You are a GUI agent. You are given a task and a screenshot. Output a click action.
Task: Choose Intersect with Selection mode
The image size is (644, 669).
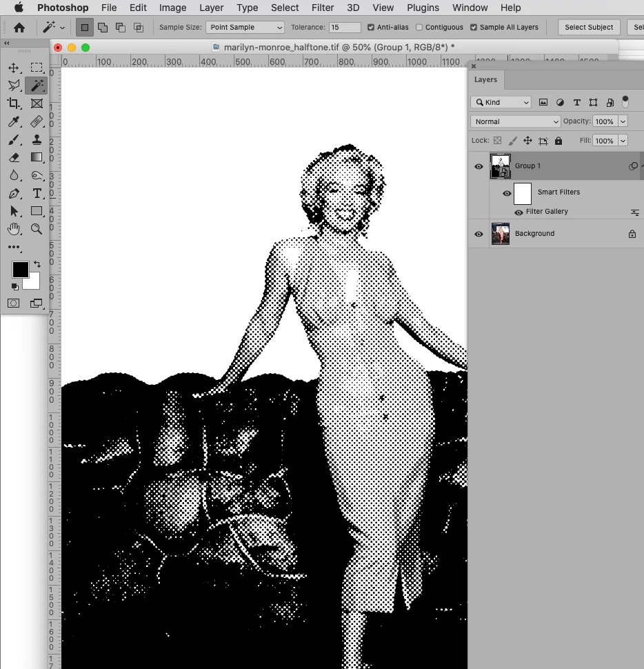(139, 28)
